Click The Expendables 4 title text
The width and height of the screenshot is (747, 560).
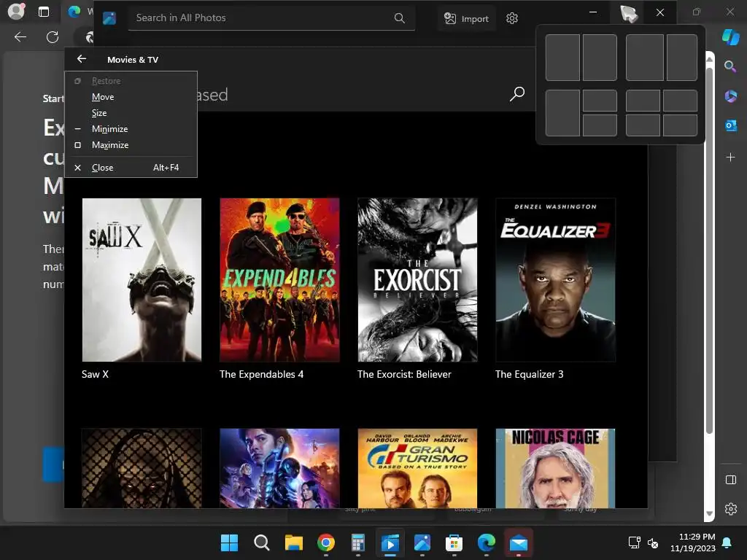pyautogui.click(x=262, y=374)
